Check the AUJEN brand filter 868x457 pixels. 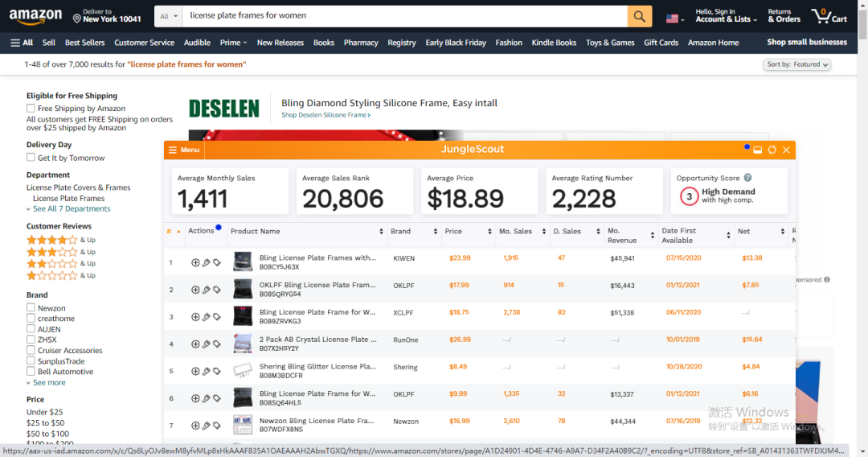(x=31, y=328)
